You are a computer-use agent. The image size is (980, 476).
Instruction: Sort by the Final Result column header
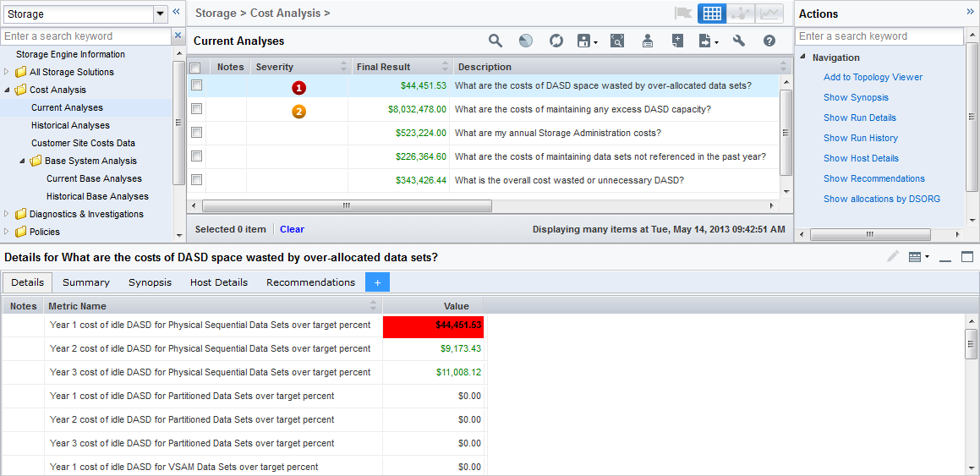(402, 67)
